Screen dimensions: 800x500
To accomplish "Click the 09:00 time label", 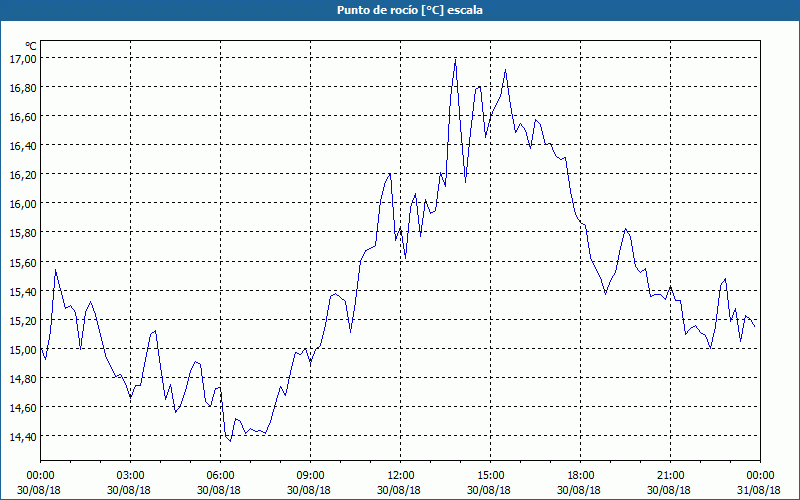I will pyautogui.click(x=310, y=476).
